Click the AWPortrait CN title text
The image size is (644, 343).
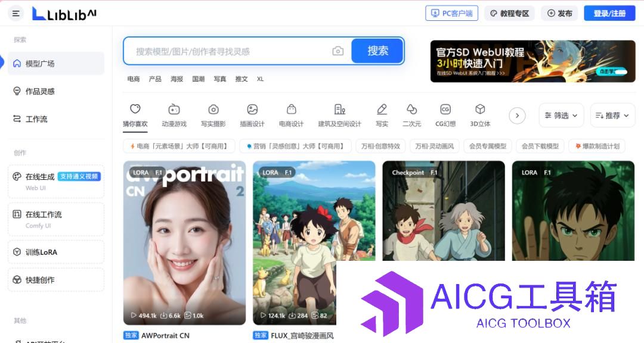coord(165,336)
